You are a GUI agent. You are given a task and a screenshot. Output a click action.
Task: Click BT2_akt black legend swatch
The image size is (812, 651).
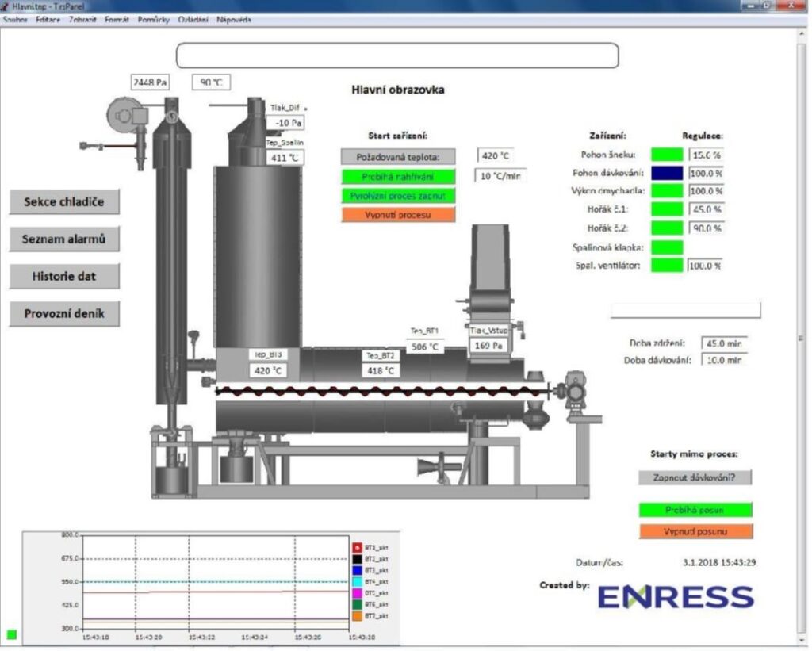(357, 559)
